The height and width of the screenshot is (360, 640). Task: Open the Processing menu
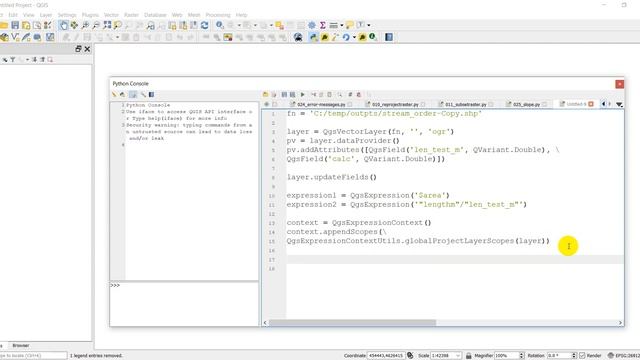click(218, 15)
